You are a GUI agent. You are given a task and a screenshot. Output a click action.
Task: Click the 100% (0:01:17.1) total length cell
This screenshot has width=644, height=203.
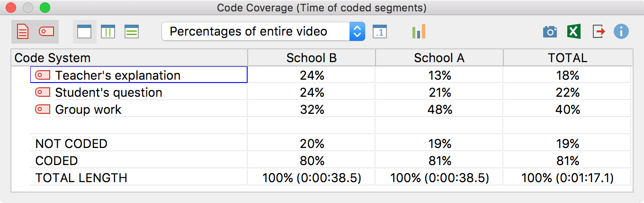click(567, 177)
